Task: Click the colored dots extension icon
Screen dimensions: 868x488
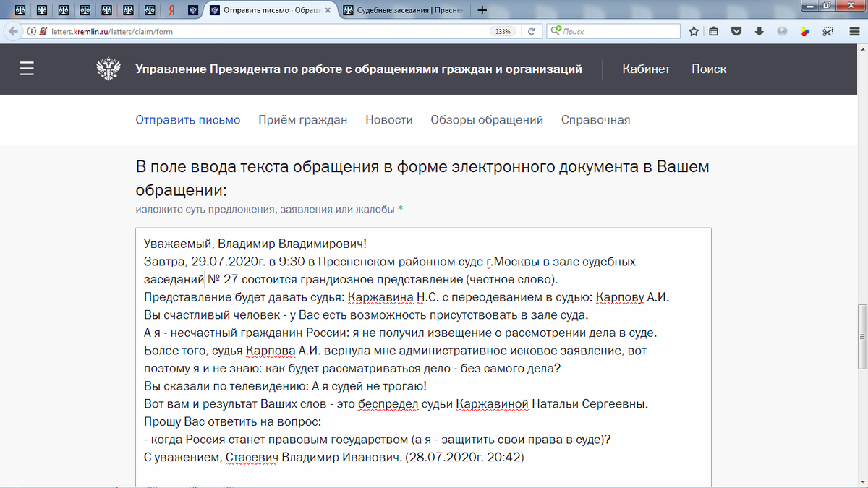Action: point(805,31)
